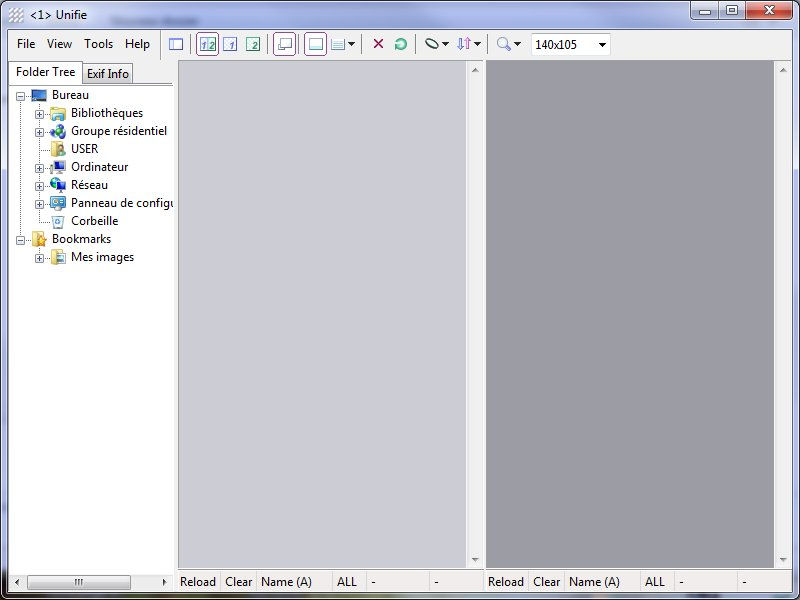This screenshot has width=800, height=600.
Task: Click folder tree scroll right arrow
Action: [164, 582]
